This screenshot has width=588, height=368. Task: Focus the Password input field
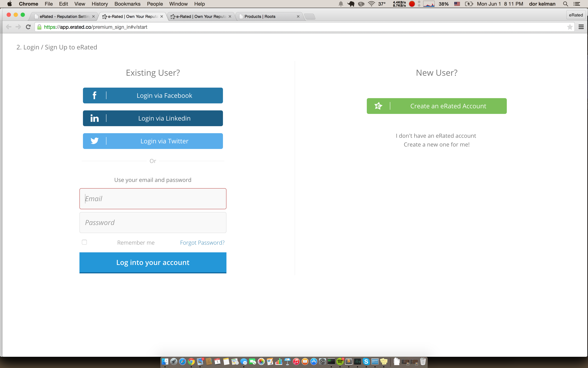[x=153, y=222]
